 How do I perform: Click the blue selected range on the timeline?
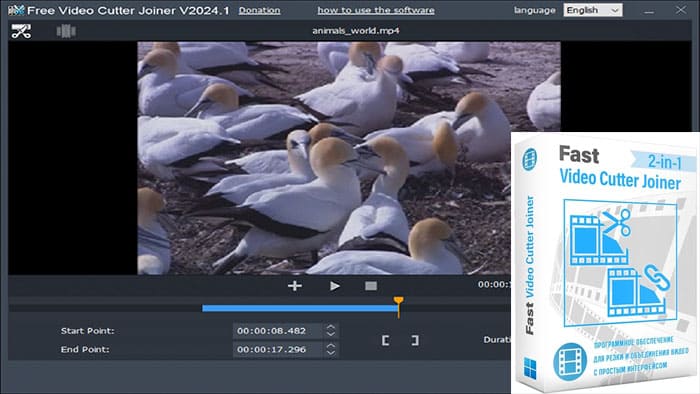click(x=299, y=308)
